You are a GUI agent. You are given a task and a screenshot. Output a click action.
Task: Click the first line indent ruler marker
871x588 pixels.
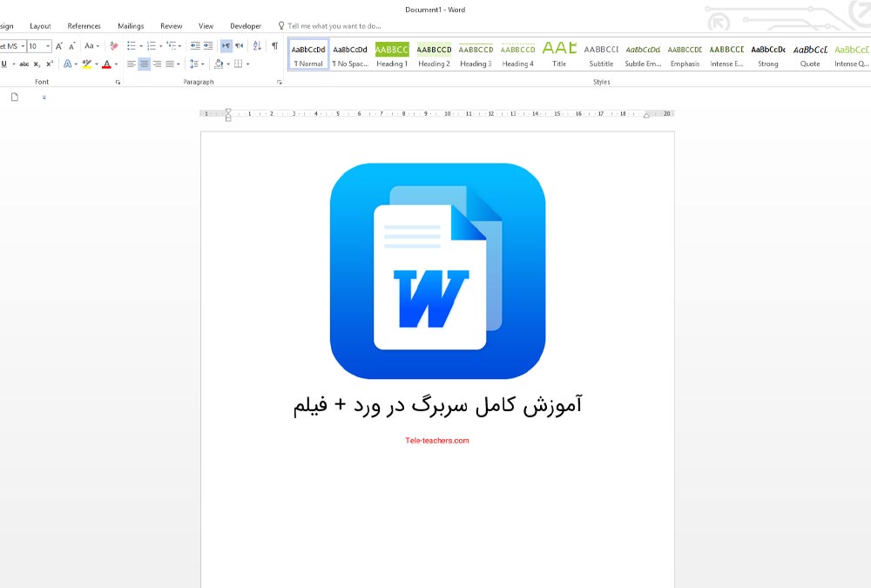[x=227, y=112]
